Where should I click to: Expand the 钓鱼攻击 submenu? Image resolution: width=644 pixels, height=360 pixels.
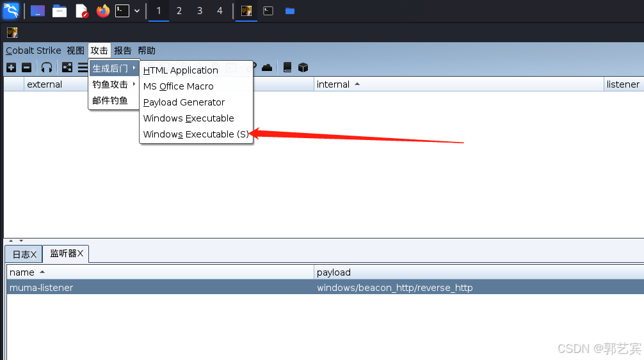pyautogui.click(x=114, y=84)
